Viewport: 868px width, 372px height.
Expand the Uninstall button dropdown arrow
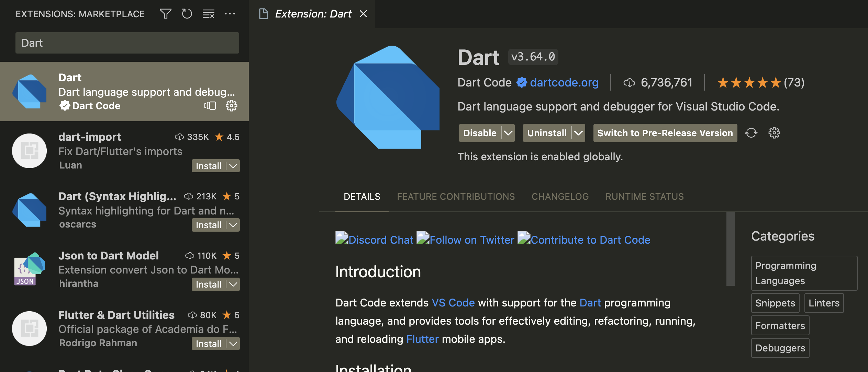pyautogui.click(x=579, y=133)
